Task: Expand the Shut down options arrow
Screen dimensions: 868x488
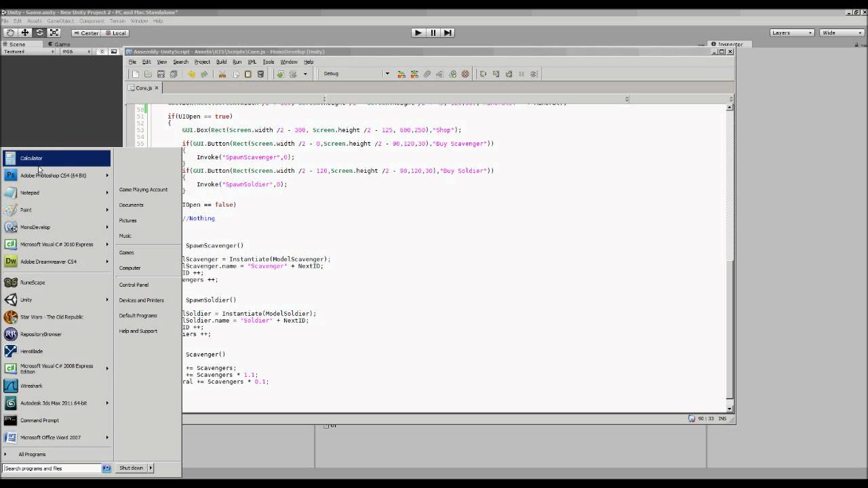Action: [x=151, y=468]
